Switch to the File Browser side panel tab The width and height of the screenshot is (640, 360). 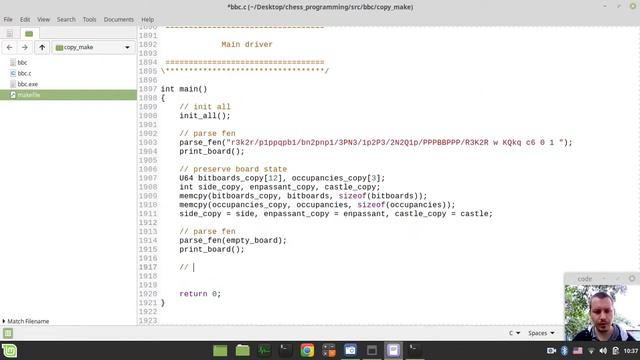[x=29, y=33]
